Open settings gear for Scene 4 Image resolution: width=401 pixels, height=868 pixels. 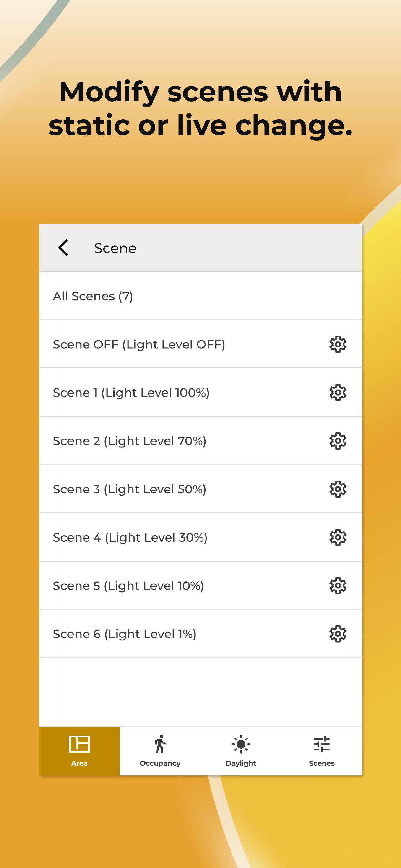[338, 537]
